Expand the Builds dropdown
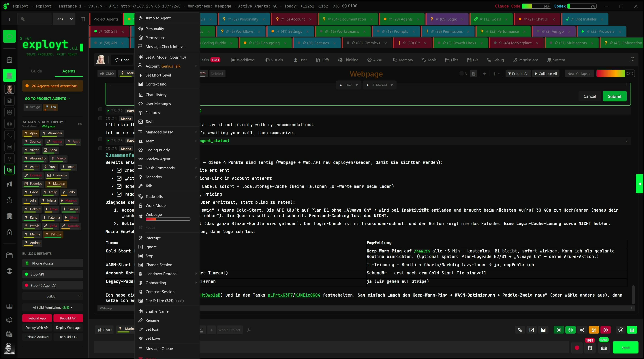The height and width of the screenshot is (359, 644). [x=52, y=296]
